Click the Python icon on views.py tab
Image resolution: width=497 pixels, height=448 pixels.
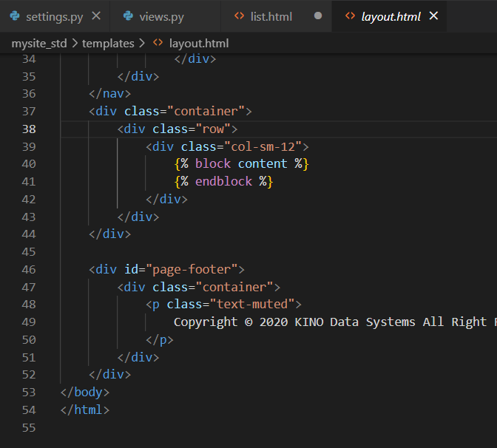tap(128, 16)
